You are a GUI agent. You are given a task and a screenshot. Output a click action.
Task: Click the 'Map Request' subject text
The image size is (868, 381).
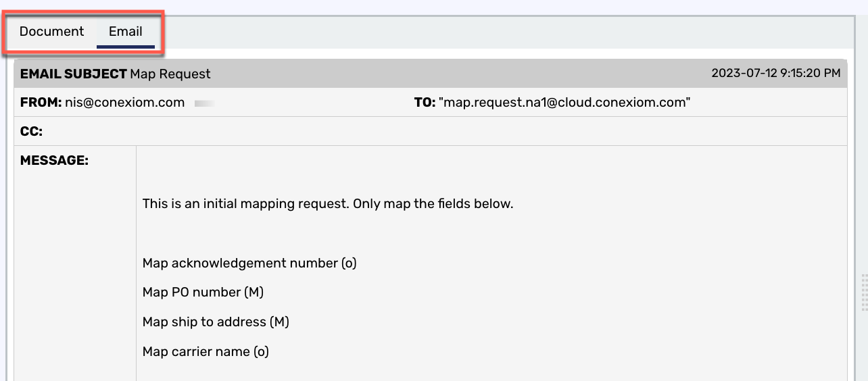[170, 74]
